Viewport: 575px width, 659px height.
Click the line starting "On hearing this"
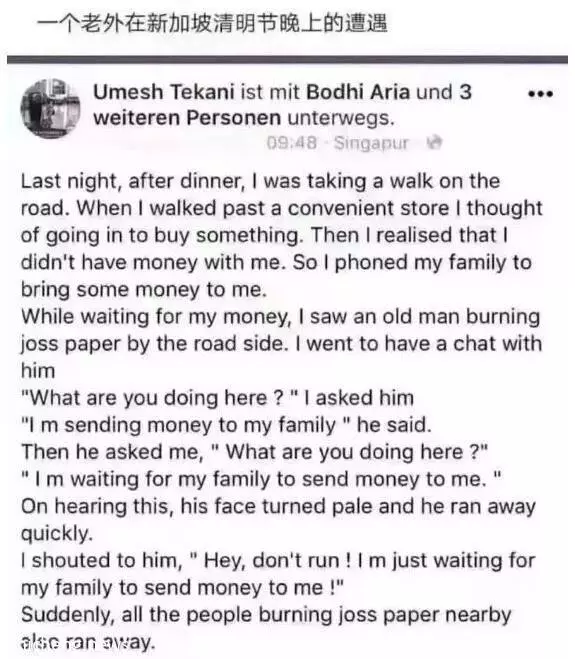(x=278, y=506)
